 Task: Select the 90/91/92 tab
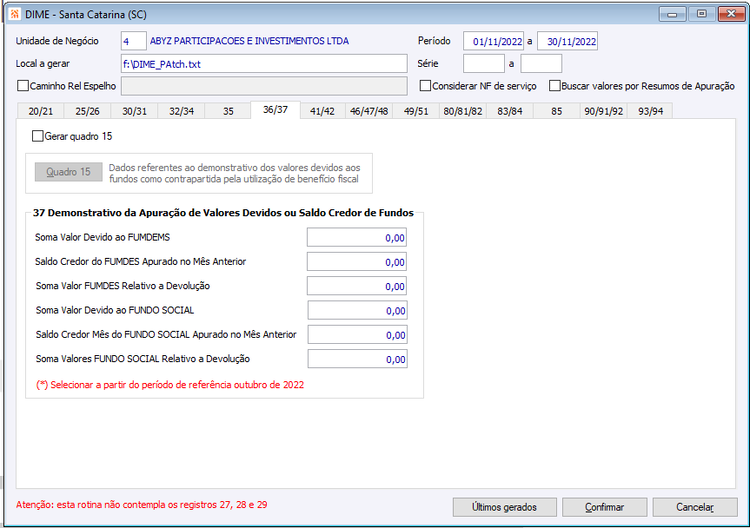[604, 111]
